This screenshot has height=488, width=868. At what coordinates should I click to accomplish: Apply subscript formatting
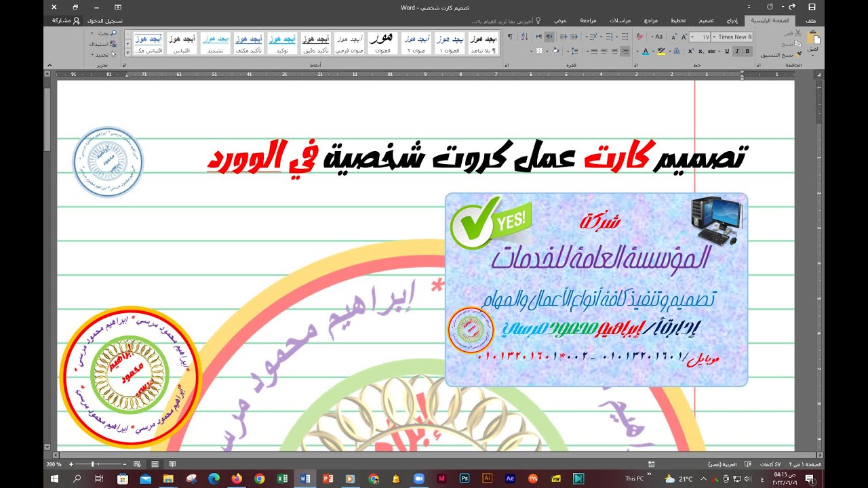701,51
